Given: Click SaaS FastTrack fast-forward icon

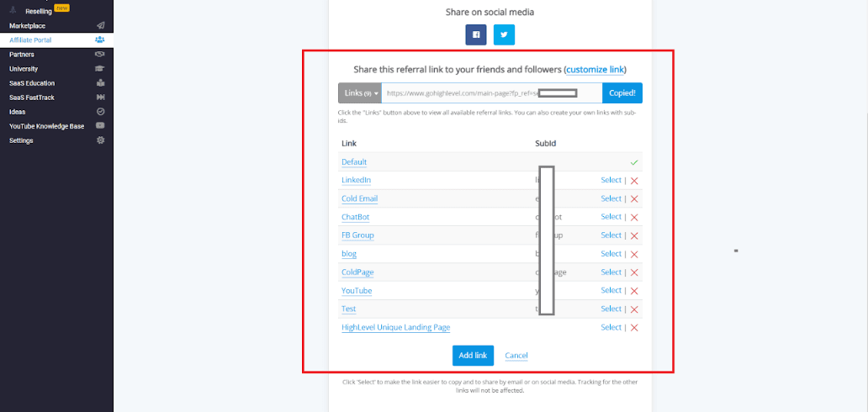Looking at the screenshot, I should point(100,98).
